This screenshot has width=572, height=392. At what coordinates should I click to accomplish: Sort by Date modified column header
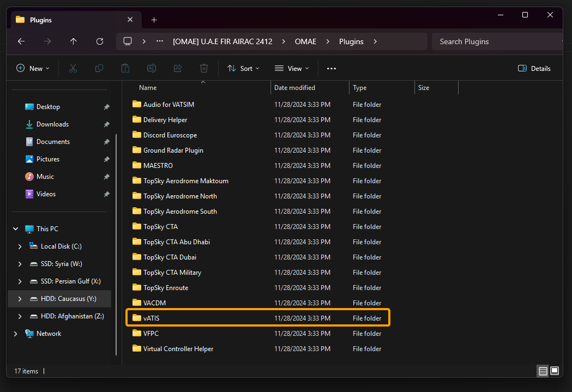click(310, 88)
